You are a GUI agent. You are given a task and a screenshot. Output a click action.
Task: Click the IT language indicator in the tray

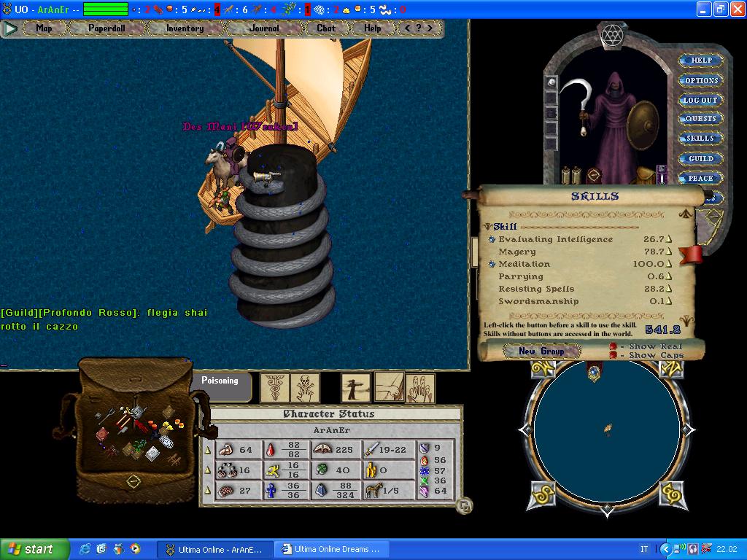coord(643,549)
